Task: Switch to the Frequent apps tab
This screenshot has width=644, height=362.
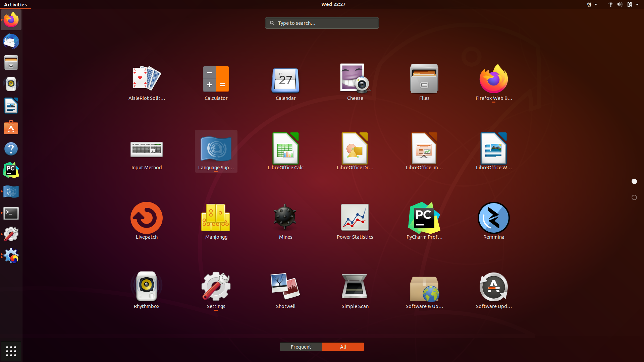Action: pyautogui.click(x=301, y=347)
